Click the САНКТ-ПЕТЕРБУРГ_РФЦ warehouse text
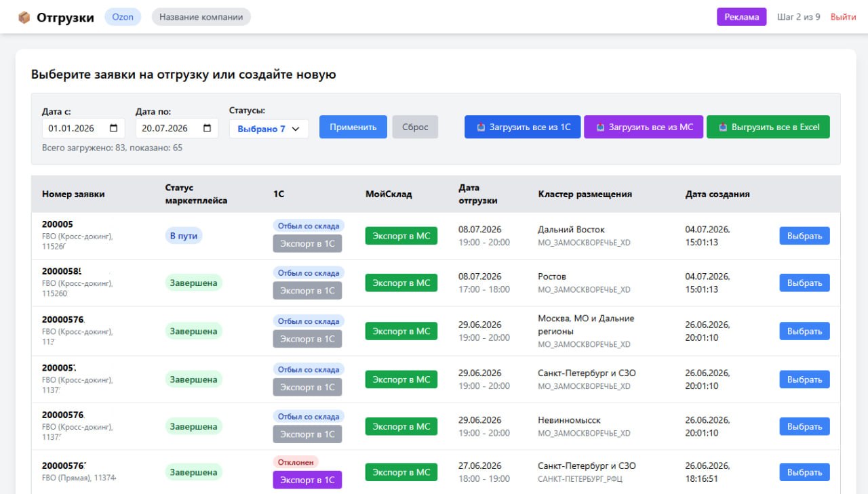The height and width of the screenshot is (494, 868). point(580,479)
